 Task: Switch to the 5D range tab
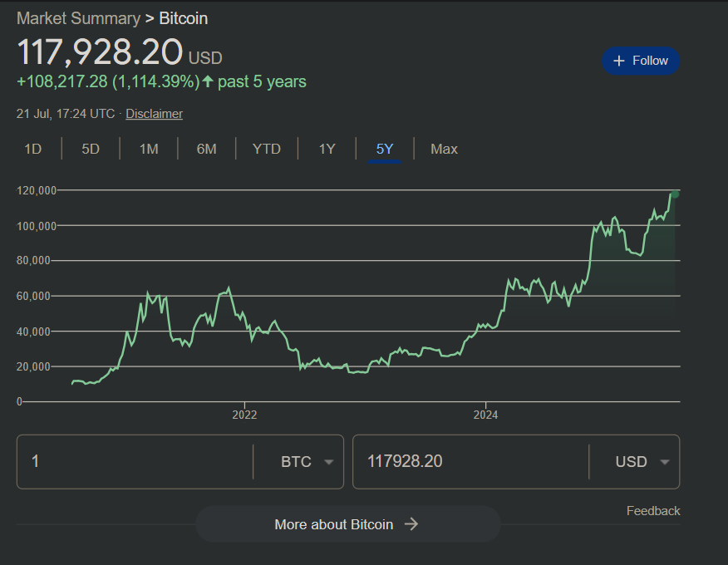[x=91, y=149]
